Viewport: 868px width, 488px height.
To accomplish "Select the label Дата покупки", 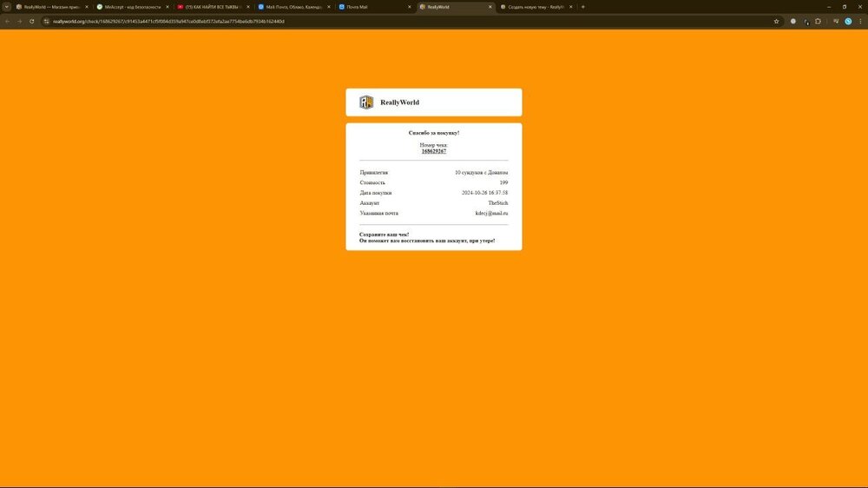I will 375,193.
